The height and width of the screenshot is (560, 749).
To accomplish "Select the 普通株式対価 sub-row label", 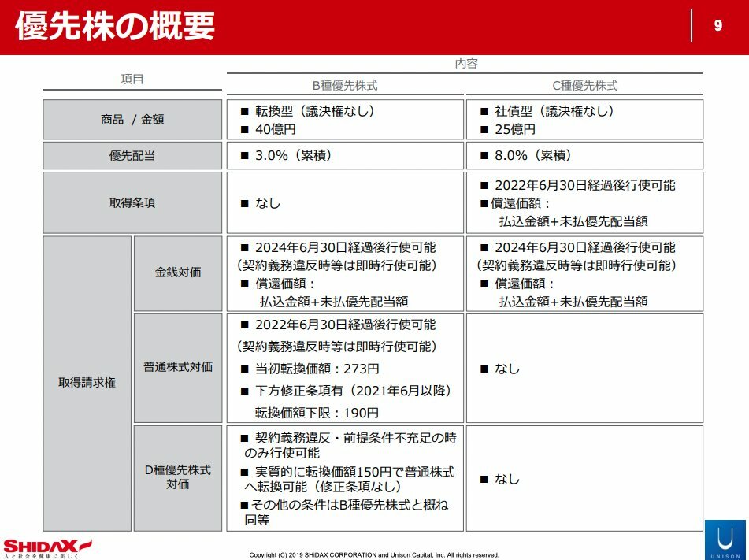I will (178, 368).
